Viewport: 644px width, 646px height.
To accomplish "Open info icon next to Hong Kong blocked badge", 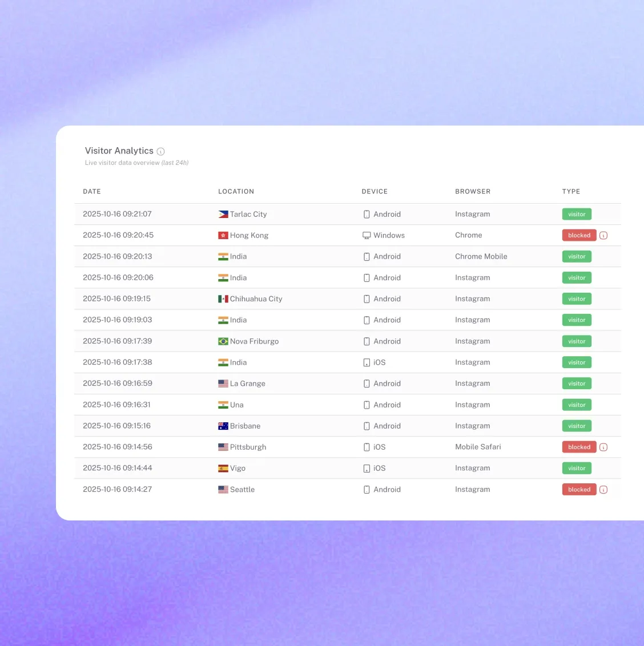I will click(x=603, y=235).
